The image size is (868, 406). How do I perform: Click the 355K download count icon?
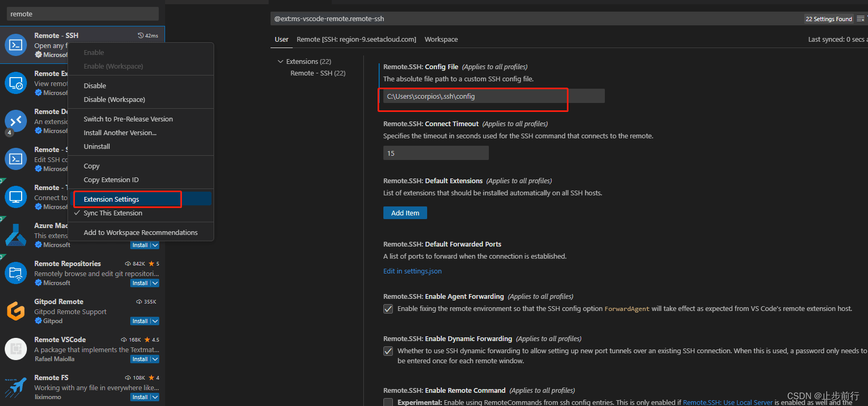(x=139, y=301)
